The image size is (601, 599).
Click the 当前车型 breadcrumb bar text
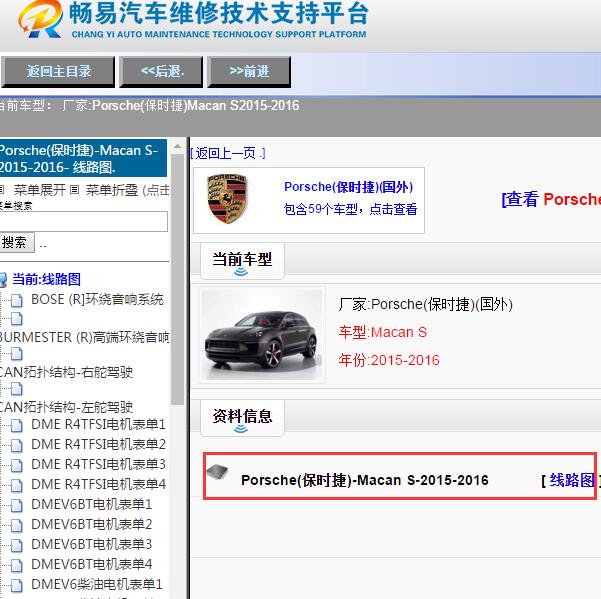(x=149, y=106)
